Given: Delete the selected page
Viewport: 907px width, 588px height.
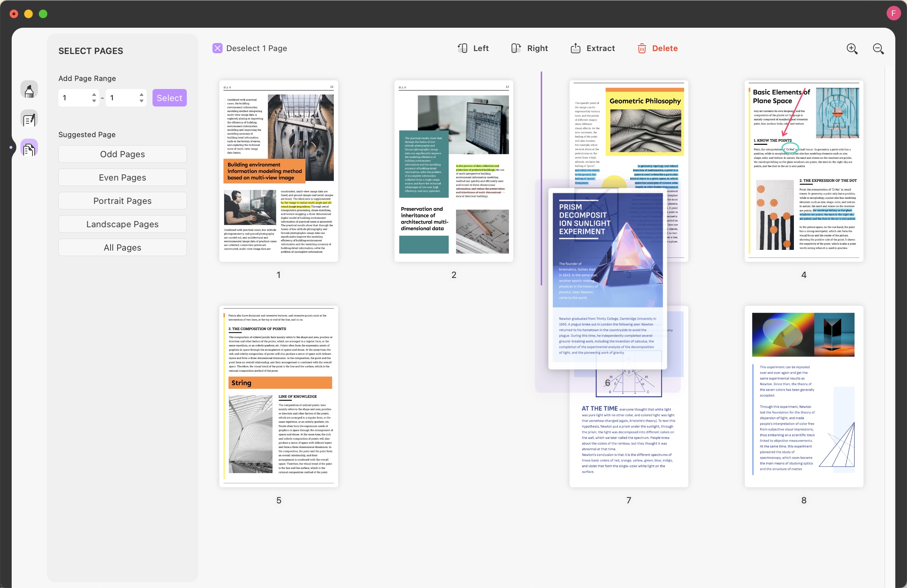Looking at the screenshot, I should point(657,49).
